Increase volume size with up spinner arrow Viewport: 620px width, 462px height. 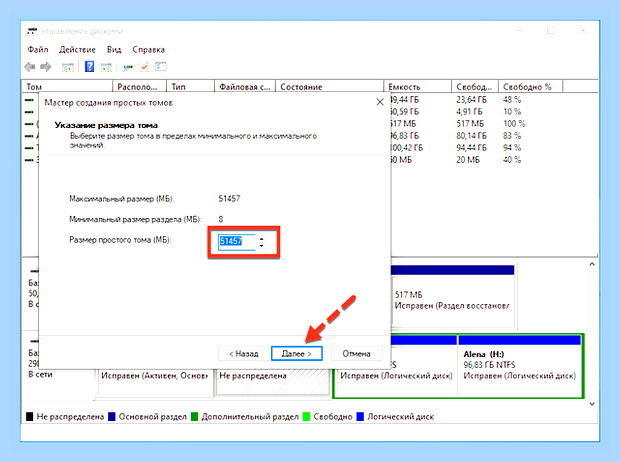(261, 239)
